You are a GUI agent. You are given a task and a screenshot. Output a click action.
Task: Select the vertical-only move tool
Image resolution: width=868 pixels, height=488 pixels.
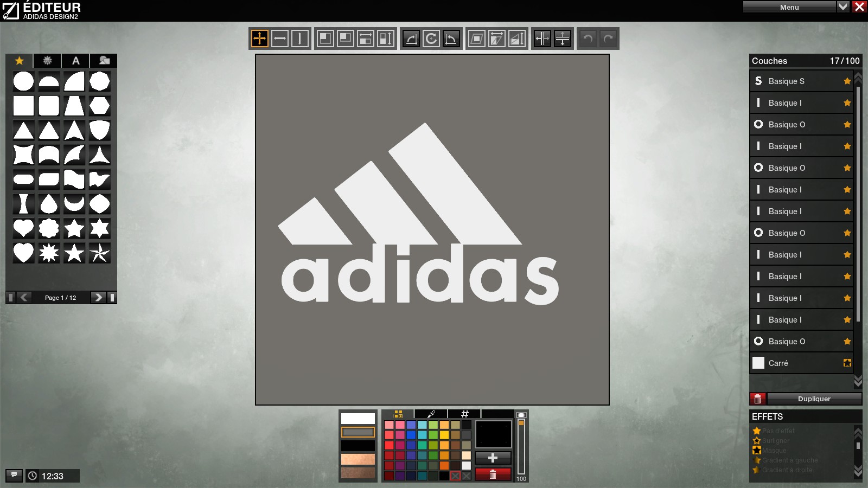click(x=300, y=38)
